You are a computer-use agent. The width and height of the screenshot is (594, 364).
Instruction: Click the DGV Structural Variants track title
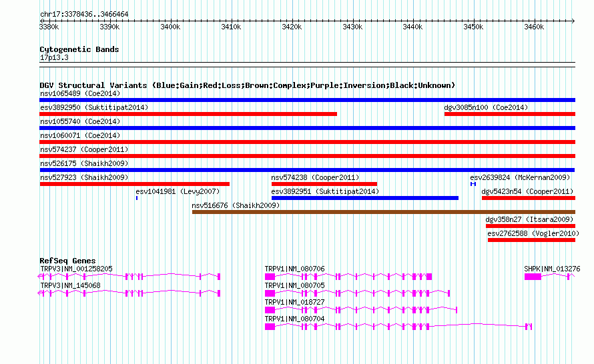point(248,85)
